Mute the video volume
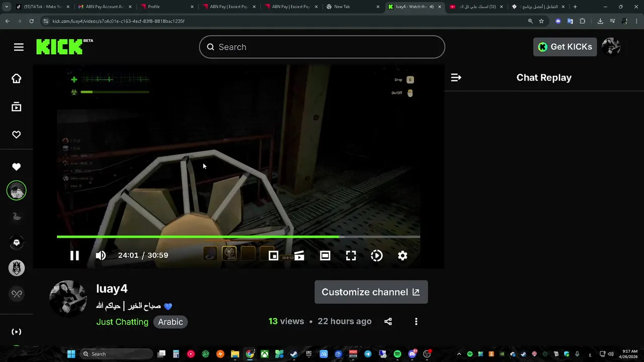This screenshot has height=362, width=644. click(101, 255)
